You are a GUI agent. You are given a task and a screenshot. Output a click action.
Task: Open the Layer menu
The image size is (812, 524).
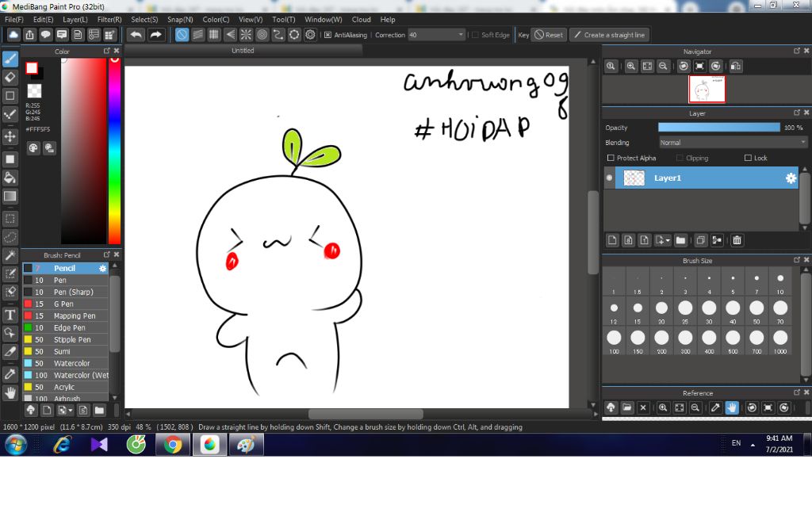coord(75,19)
